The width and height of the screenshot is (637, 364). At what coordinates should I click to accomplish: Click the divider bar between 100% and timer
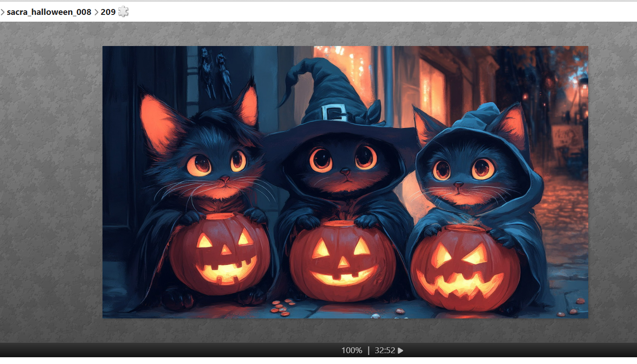pyautogui.click(x=368, y=350)
